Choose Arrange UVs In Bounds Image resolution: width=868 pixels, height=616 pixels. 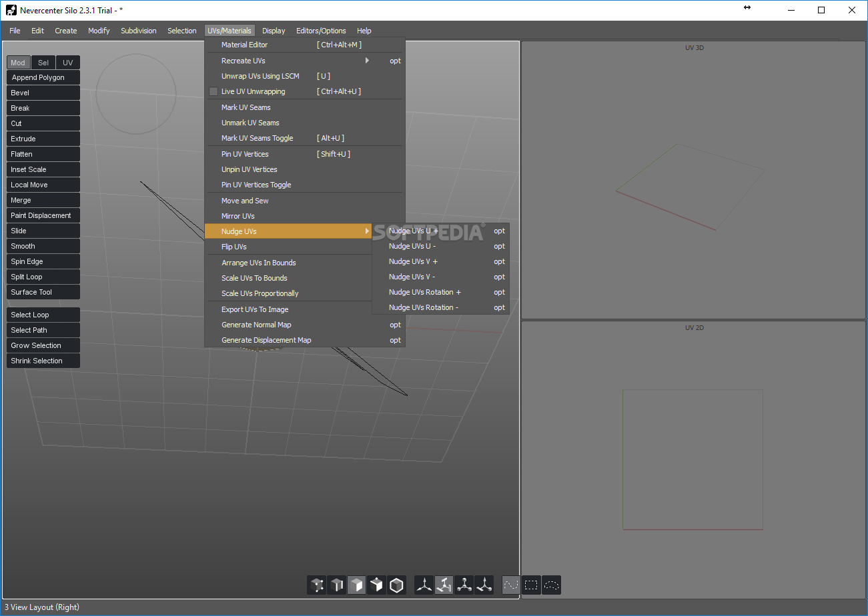point(288,263)
